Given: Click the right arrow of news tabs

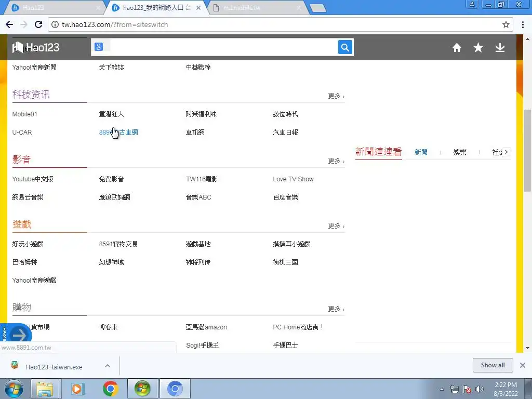Looking at the screenshot, I should (506, 152).
